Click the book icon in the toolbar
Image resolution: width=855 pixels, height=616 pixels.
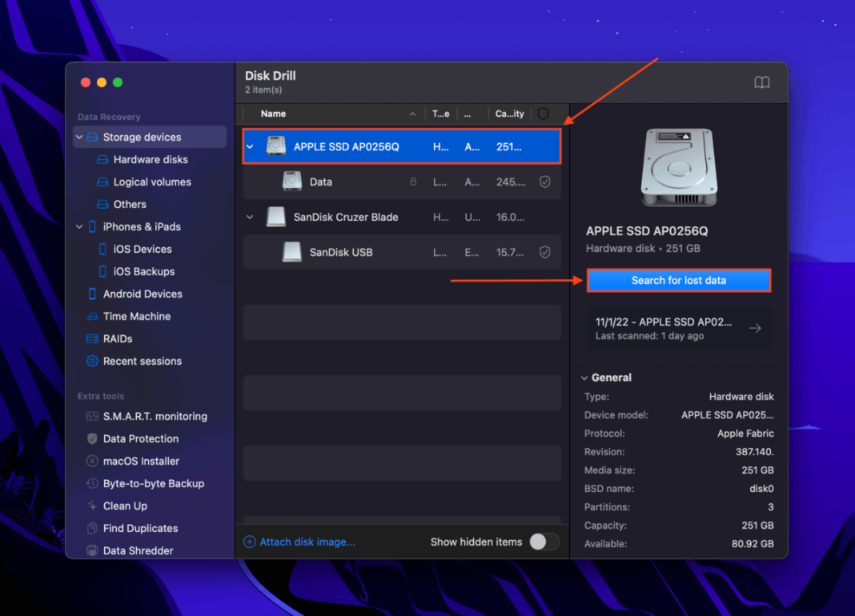[761, 82]
